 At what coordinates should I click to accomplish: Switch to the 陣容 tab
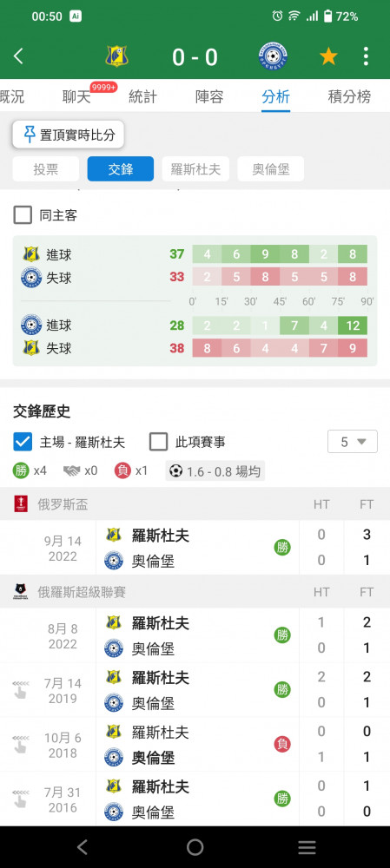209,97
